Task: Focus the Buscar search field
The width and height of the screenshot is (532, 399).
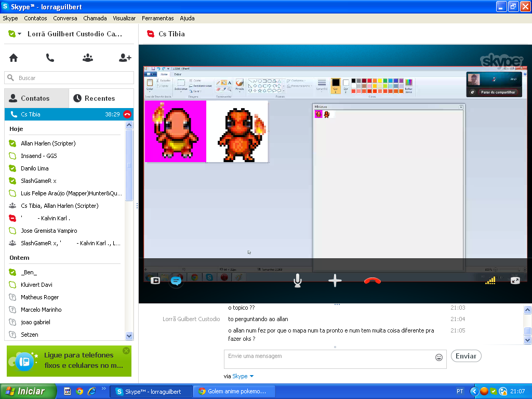Action: coord(69,78)
